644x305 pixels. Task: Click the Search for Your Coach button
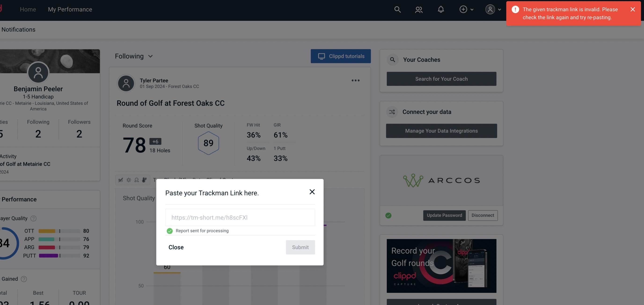(x=442, y=79)
